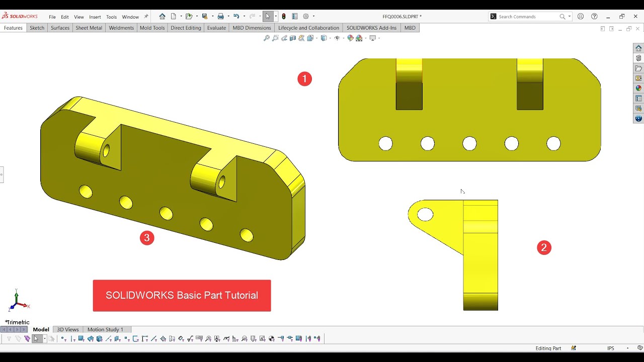Open Appearances, Scenes, and Decals pane tab
The image size is (644, 362).
638,88
